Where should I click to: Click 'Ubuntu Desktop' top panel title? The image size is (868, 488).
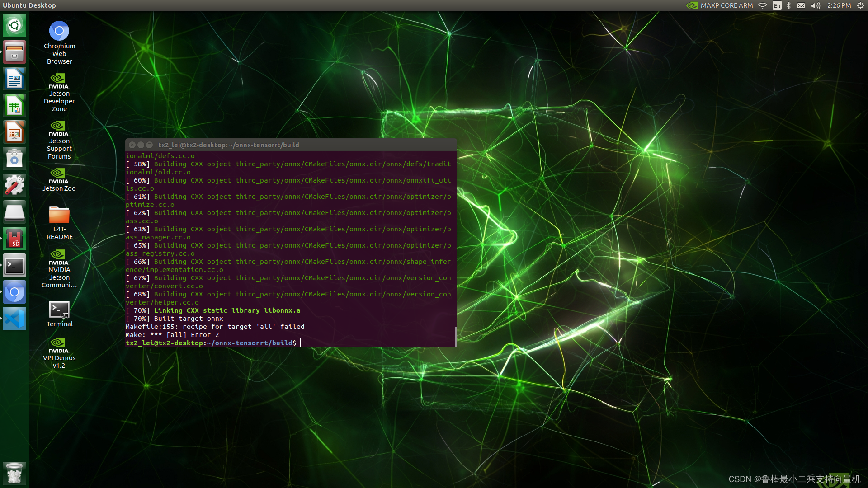[29, 5]
